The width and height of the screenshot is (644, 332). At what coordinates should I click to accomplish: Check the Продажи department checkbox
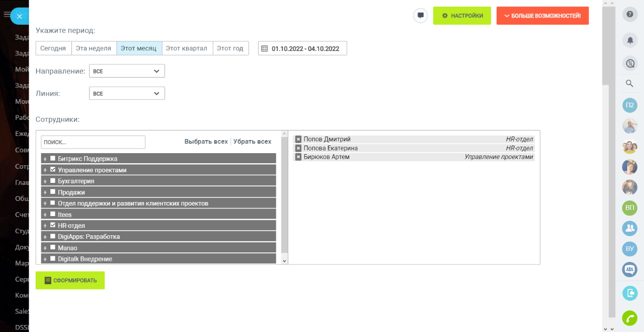[x=53, y=192]
